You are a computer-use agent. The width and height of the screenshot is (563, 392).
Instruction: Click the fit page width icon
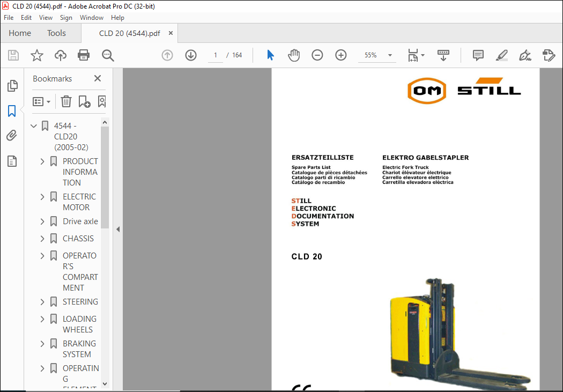point(413,55)
